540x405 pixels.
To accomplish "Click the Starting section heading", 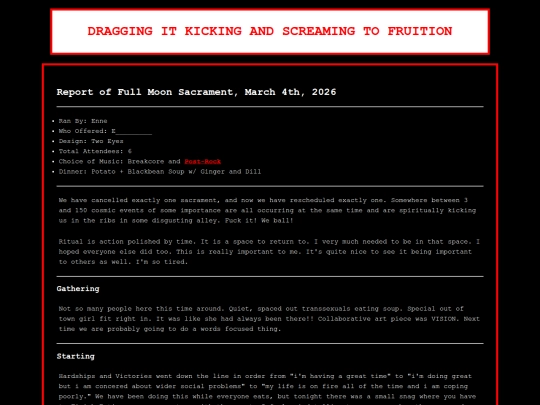I will click(75, 356).
